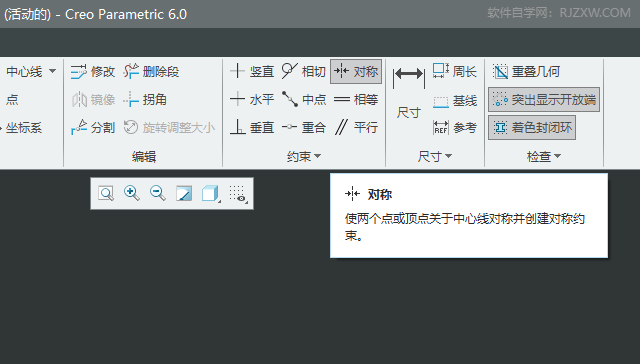Select the 拐角 (Corner) tool
Viewport: 640px width, 364px height.
click(x=145, y=100)
